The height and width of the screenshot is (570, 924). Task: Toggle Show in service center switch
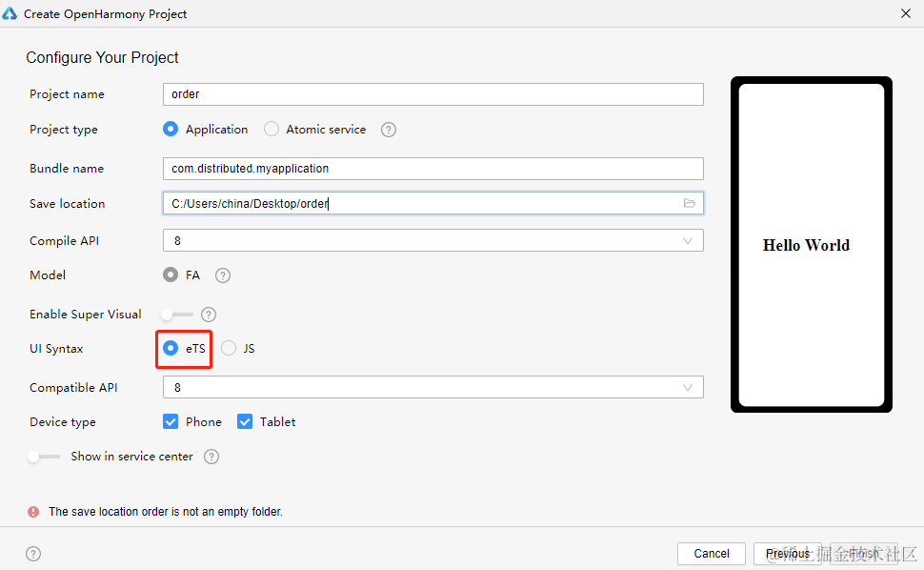(43, 457)
